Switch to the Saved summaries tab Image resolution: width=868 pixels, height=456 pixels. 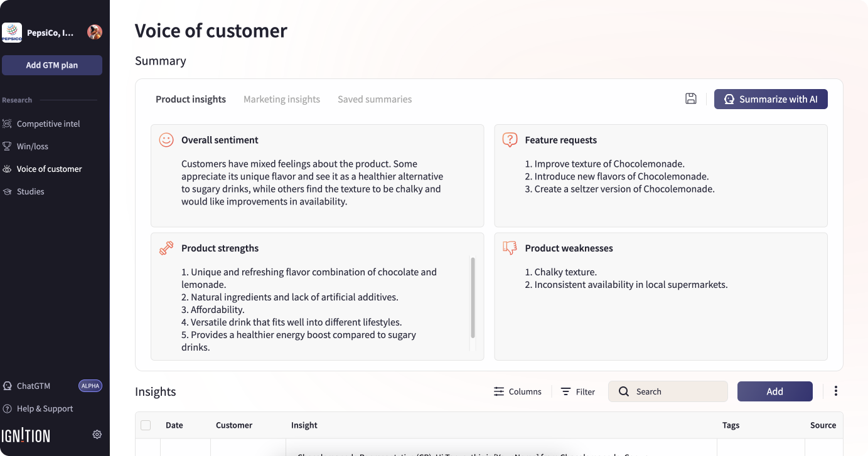[375, 99]
